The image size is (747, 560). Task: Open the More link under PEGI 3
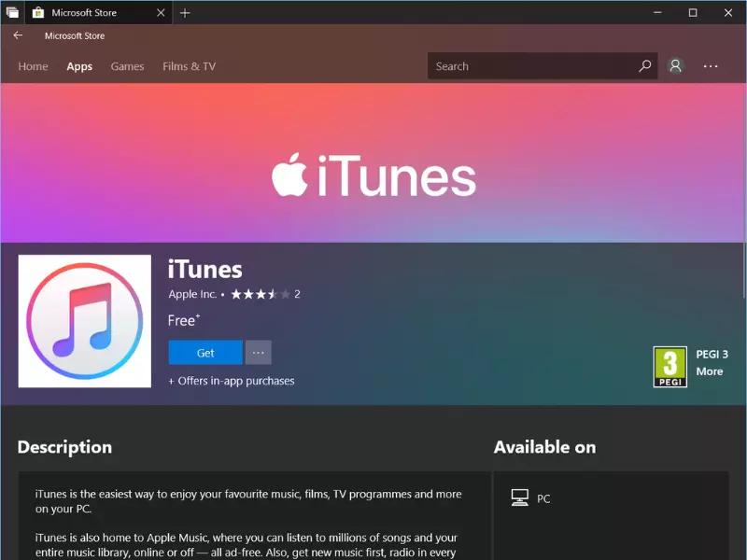tap(710, 371)
